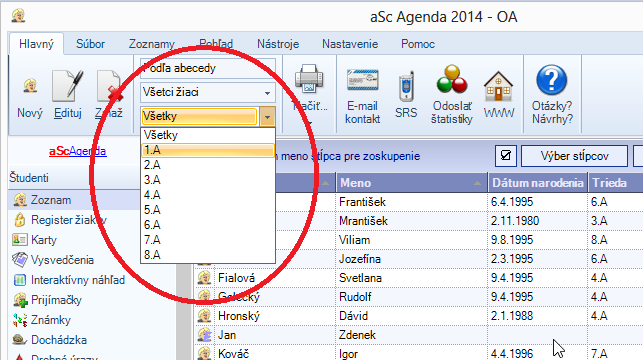Pick 6.A in the dropdown list

tap(207, 225)
